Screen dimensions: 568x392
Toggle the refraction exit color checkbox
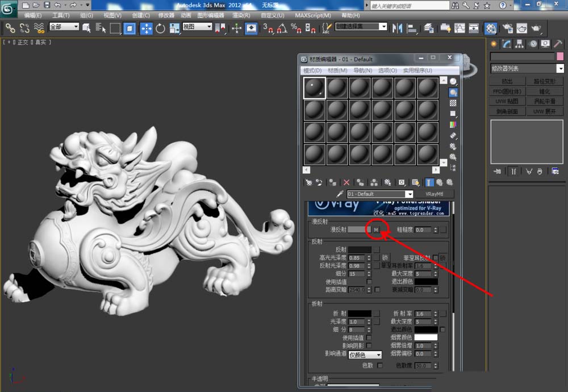pyautogui.click(x=442, y=330)
